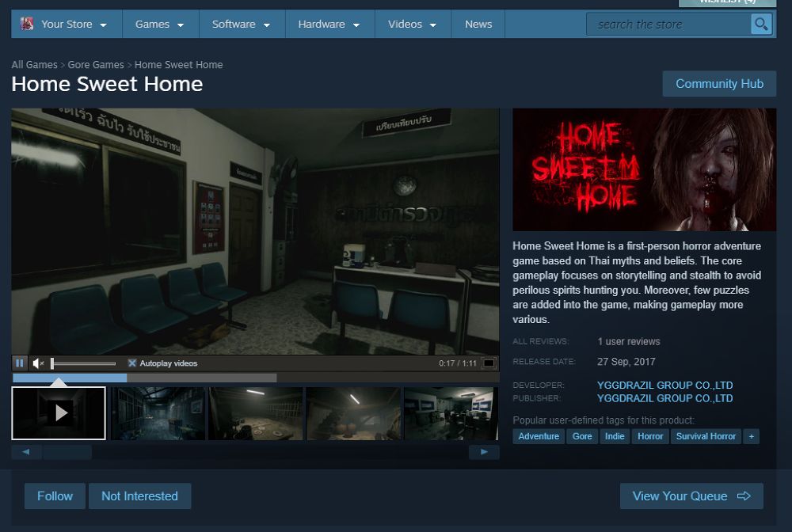Viewport: 792px width, 532px height.
Task: Click the Your Store avatar icon
Action: (x=27, y=24)
